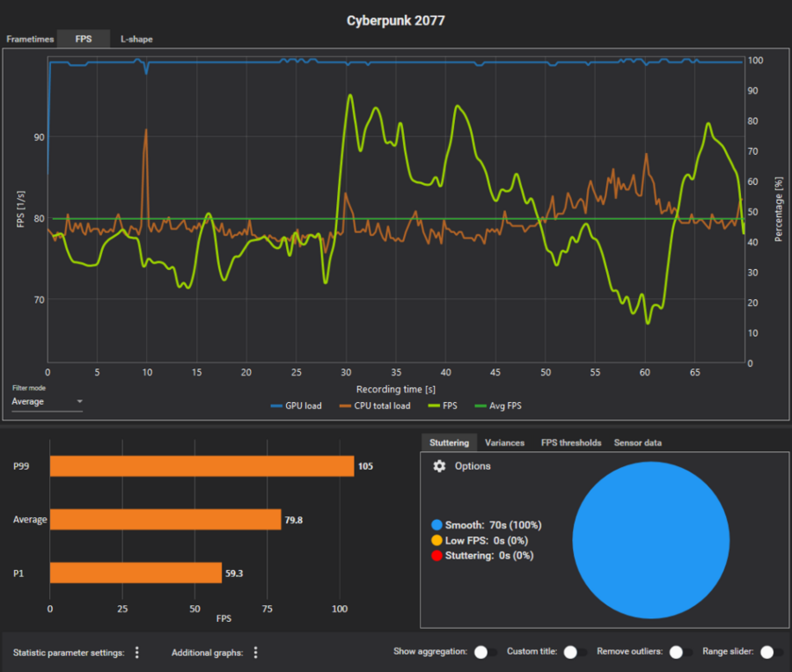This screenshot has height=672, width=792.
Task: Click the P1 value 59.3
Action: [234, 573]
